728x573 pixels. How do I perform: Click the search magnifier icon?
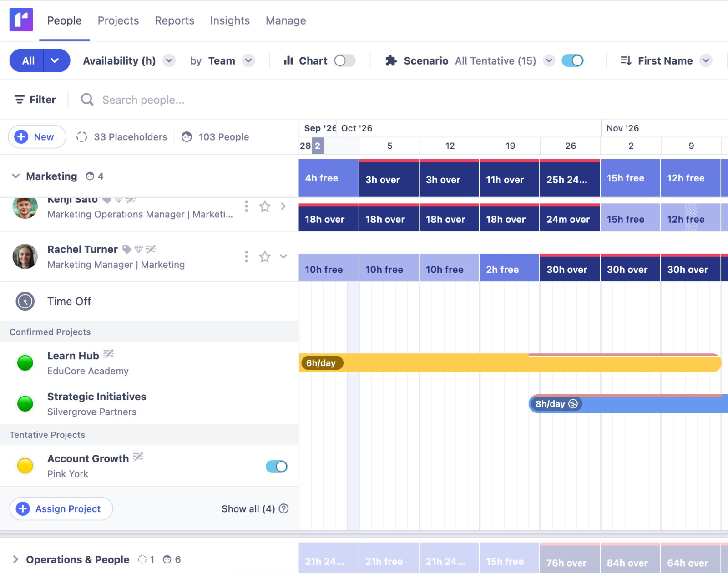(87, 100)
